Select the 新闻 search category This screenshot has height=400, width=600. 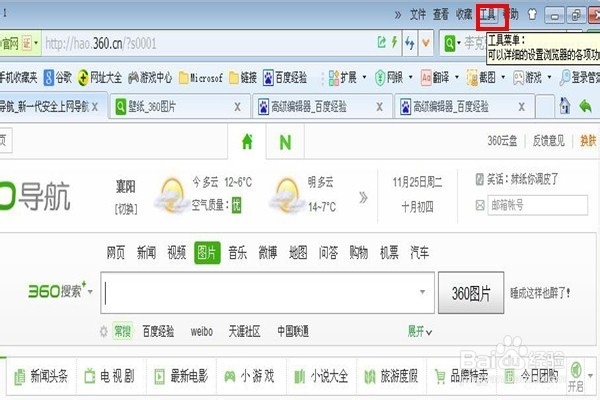[x=147, y=253]
